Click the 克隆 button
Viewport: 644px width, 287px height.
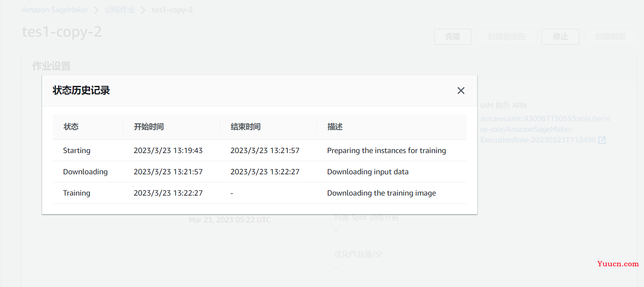click(453, 37)
